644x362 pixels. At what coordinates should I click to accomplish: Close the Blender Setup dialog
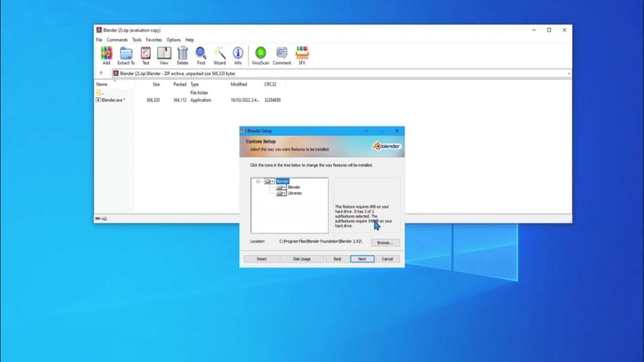397,131
